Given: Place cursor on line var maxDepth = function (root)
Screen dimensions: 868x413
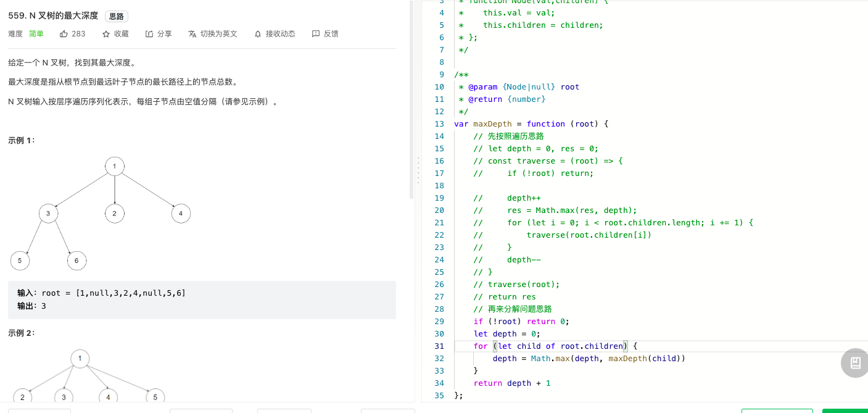Looking at the screenshot, I should (x=531, y=123).
